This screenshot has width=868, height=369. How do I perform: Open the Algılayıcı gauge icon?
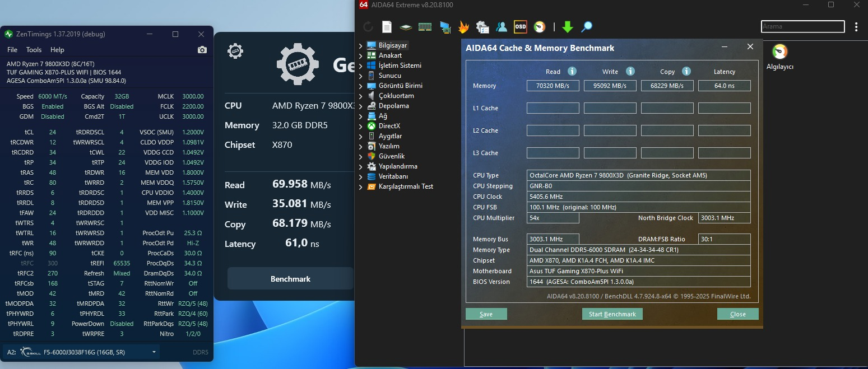coord(780,52)
